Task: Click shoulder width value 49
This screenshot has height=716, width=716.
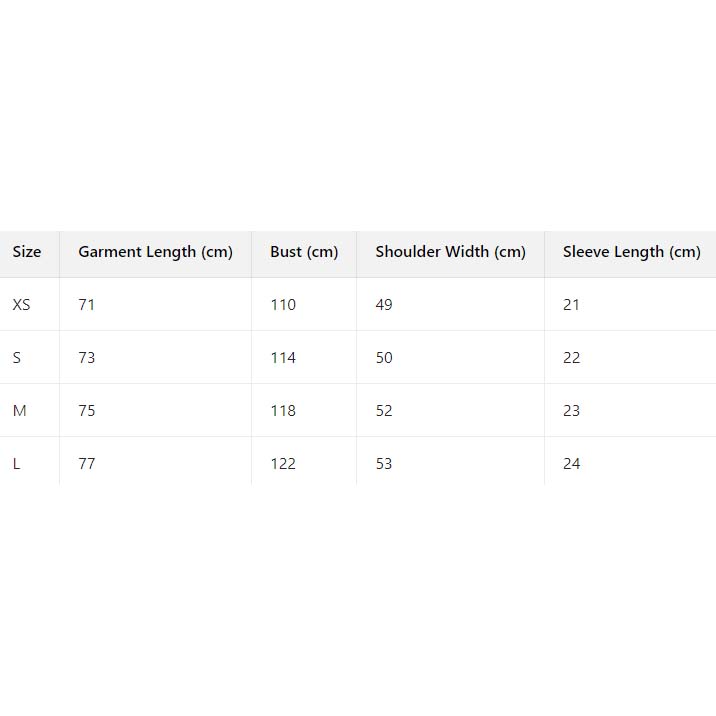Action: pyautogui.click(x=384, y=305)
